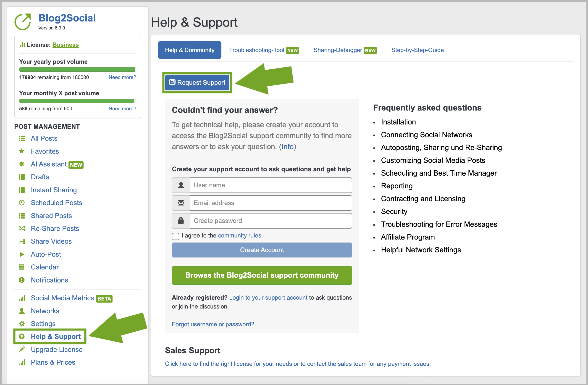Click into the User name field
588x385 pixels.
tap(271, 185)
